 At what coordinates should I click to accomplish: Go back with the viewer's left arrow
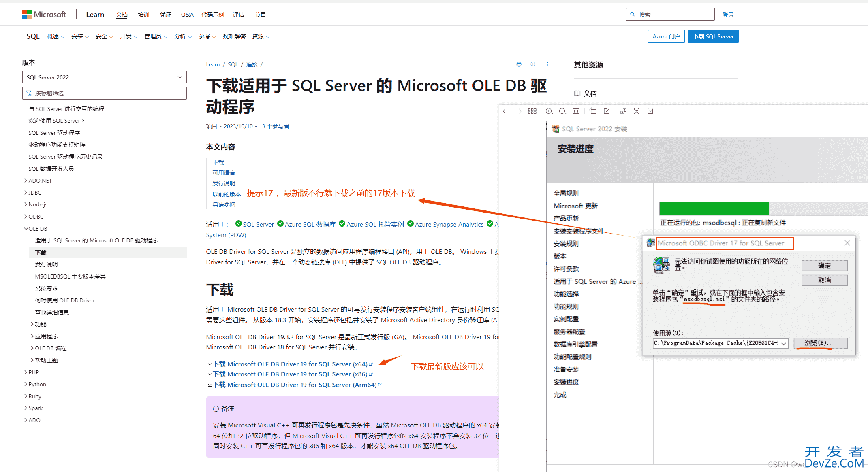(505, 111)
